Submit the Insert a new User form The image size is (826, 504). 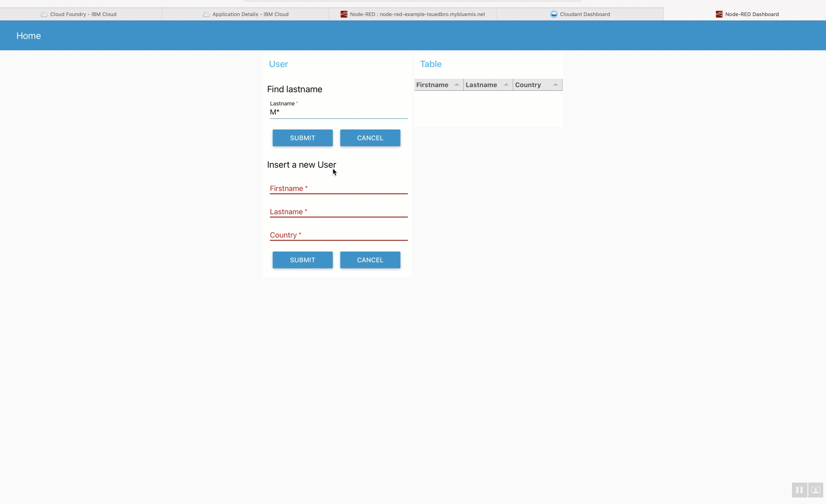point(303,260)
